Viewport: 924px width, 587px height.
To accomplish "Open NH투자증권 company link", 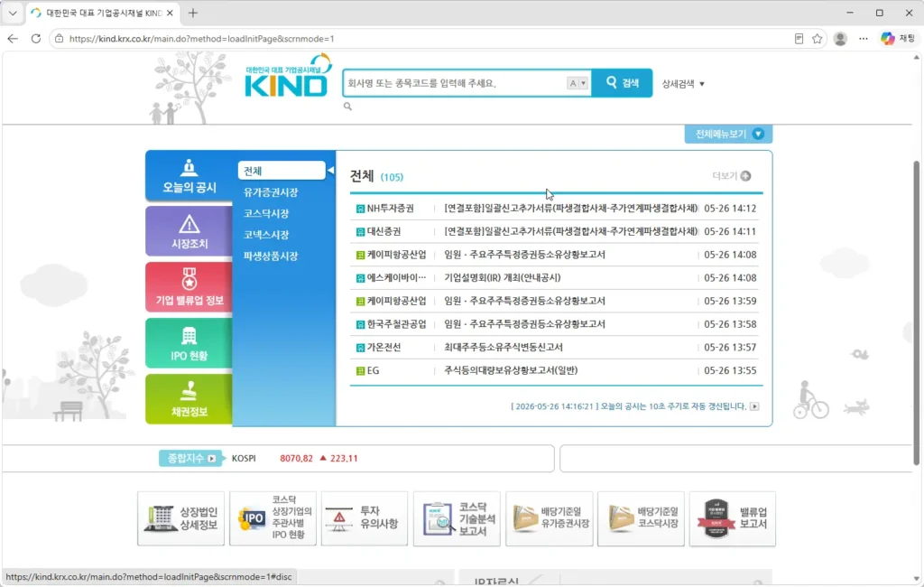I will (x=390, y=209).
